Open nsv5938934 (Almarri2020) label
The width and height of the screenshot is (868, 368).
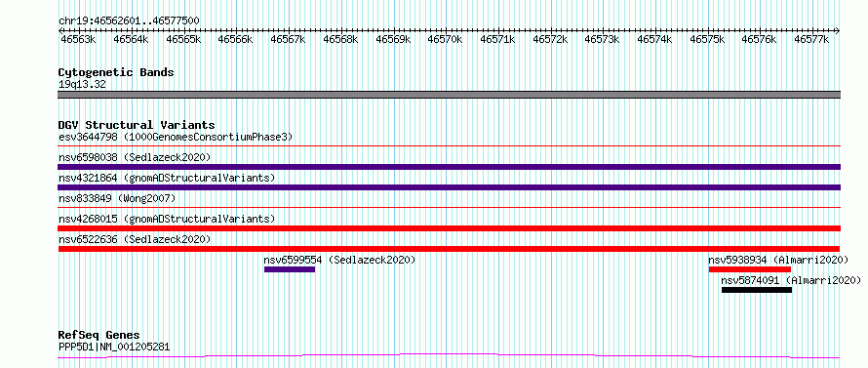[x=778, y=260]
